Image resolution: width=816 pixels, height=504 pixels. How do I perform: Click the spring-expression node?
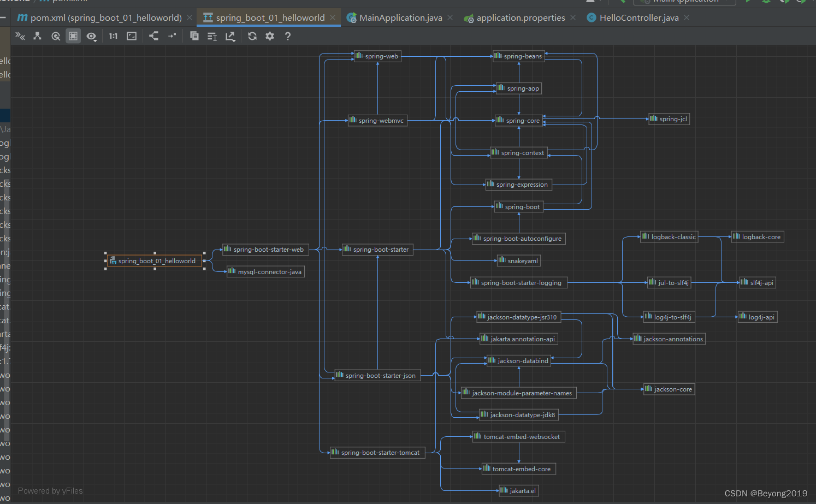coord(519,185)
